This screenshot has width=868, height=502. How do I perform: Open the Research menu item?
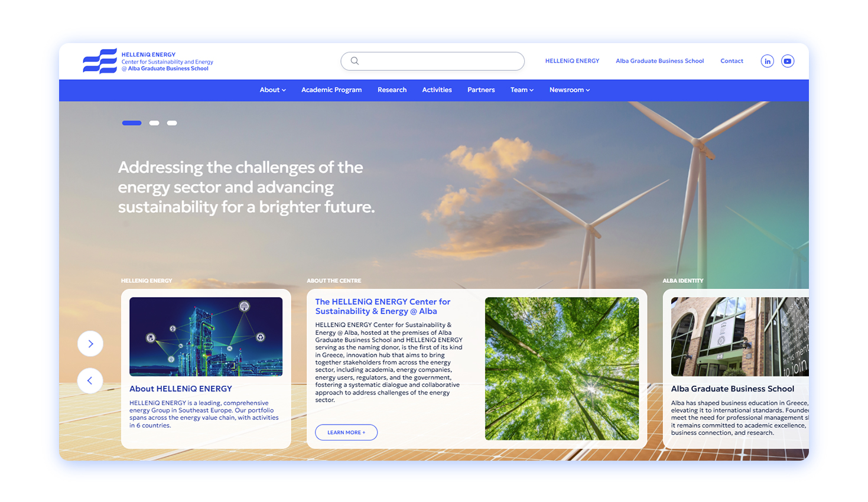tap(392, 90)
